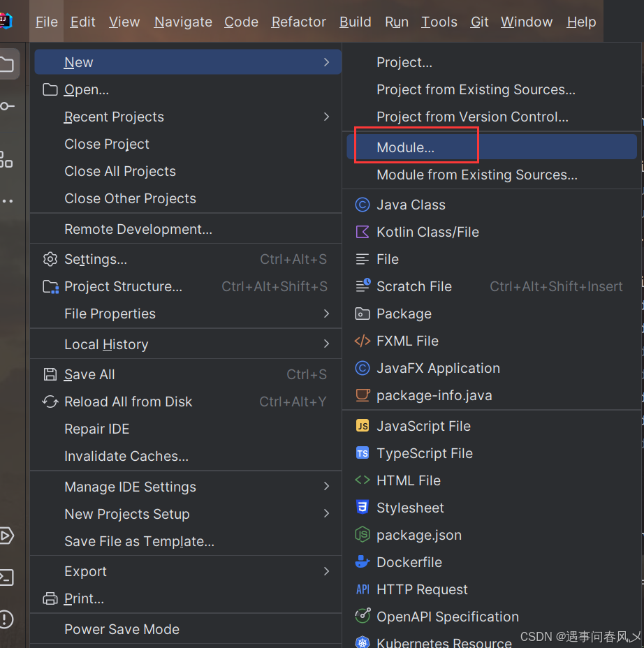Image resolution: width=644 pixels, height=648 pixels.
Task: Click the Scratch File icon
Action: pos(363,286)
